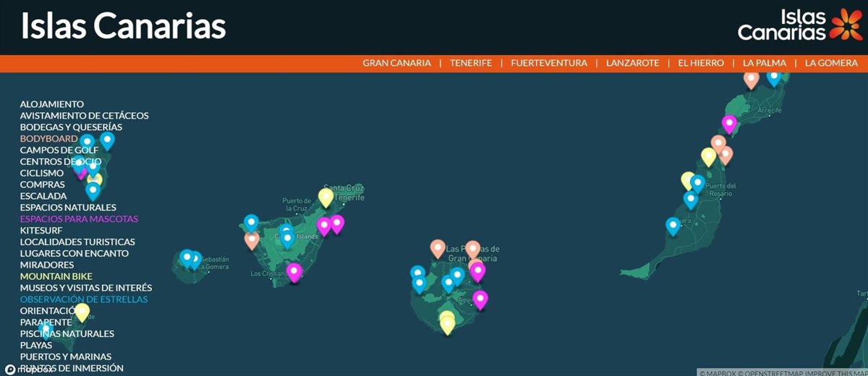Open the magenta marker on Lanzarote island

pos(729,124)
